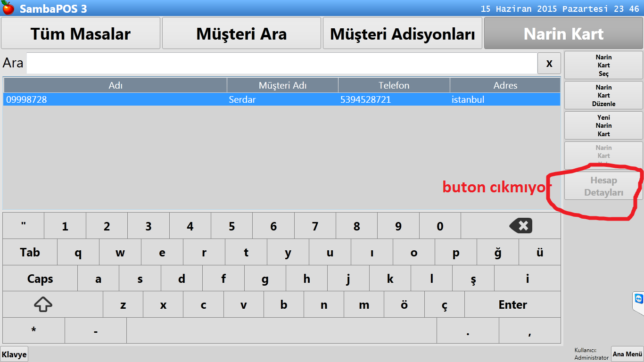Switch to Müşteri Ara tab

click(x=241, y=33)
